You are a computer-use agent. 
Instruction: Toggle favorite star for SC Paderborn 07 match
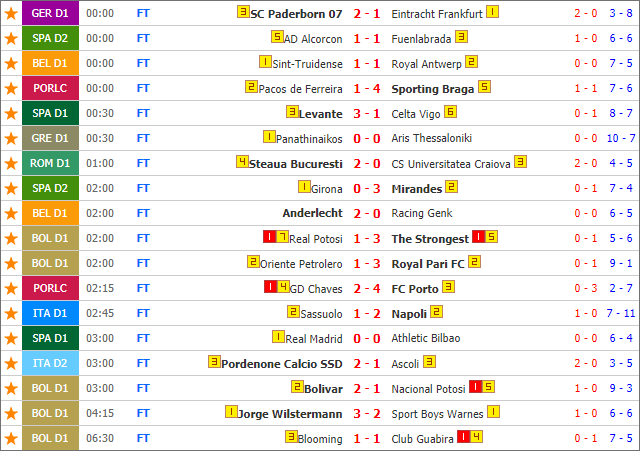(x=11, y=13)
